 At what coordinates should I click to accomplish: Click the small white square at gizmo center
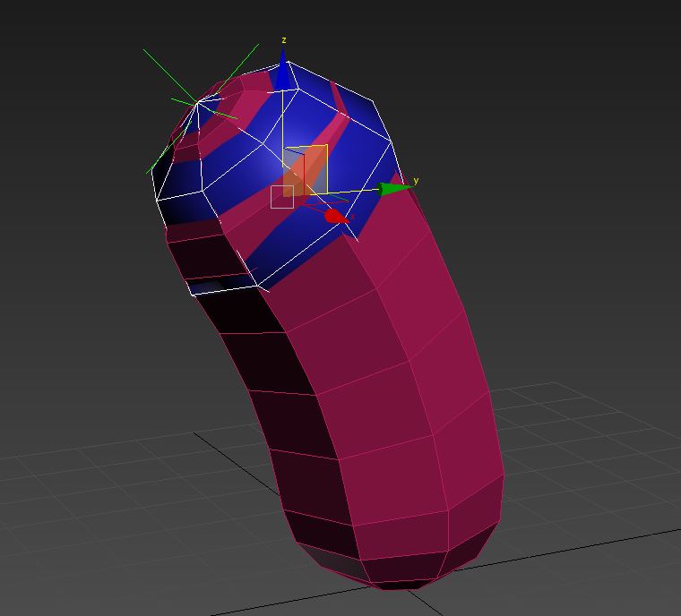click(282, 197)
